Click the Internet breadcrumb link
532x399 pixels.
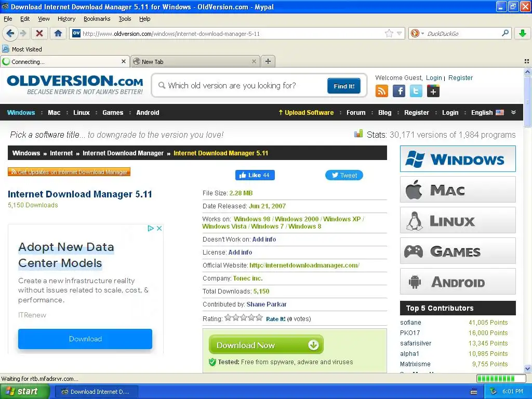tap(61, 153)
